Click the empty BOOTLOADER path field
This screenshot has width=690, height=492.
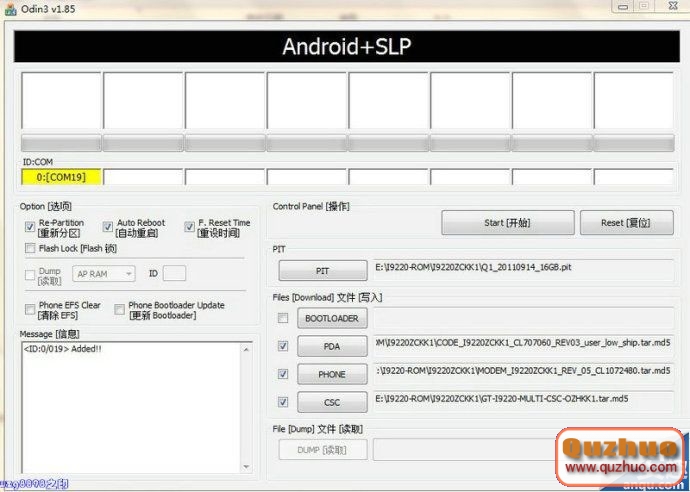click(x=524, y=318)
